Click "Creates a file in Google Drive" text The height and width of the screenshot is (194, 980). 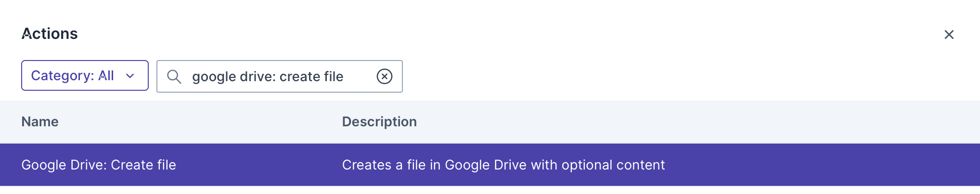(x=433, y=165)
